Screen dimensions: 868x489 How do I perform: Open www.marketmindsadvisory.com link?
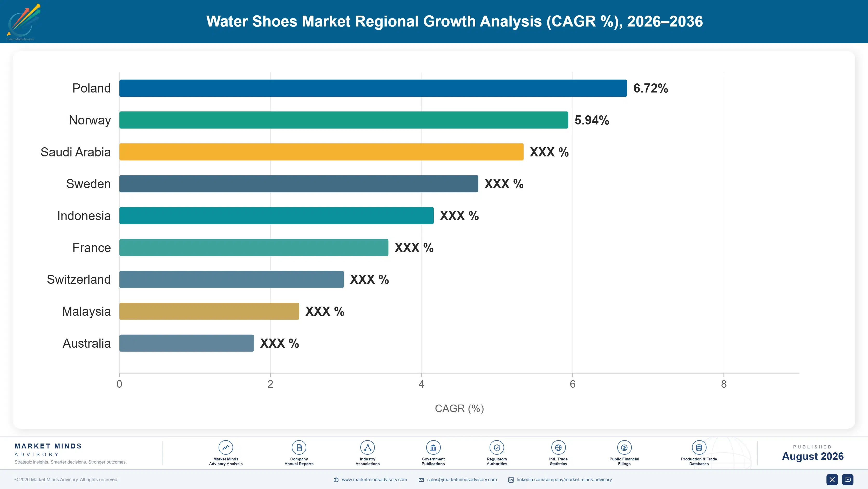tap(374, 480)
